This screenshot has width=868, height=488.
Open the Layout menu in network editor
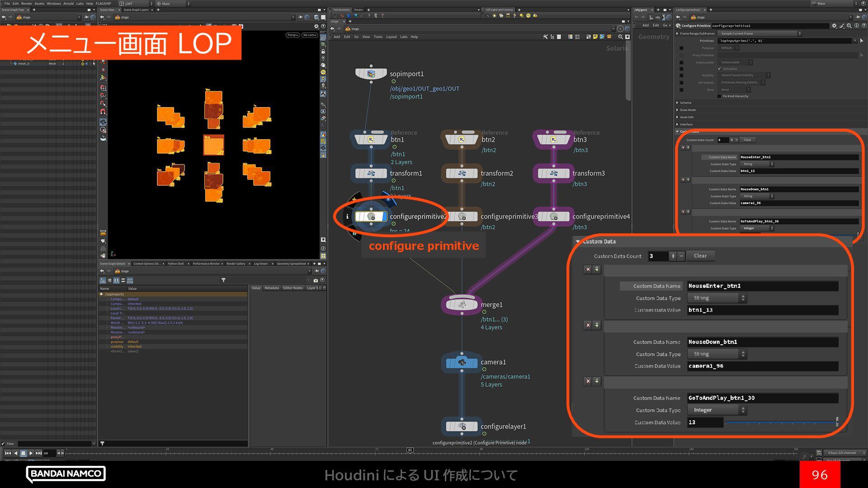(391, 37)
